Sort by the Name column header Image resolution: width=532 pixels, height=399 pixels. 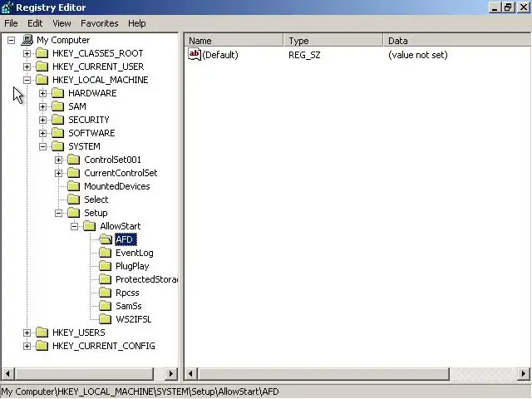pos(234,41)
